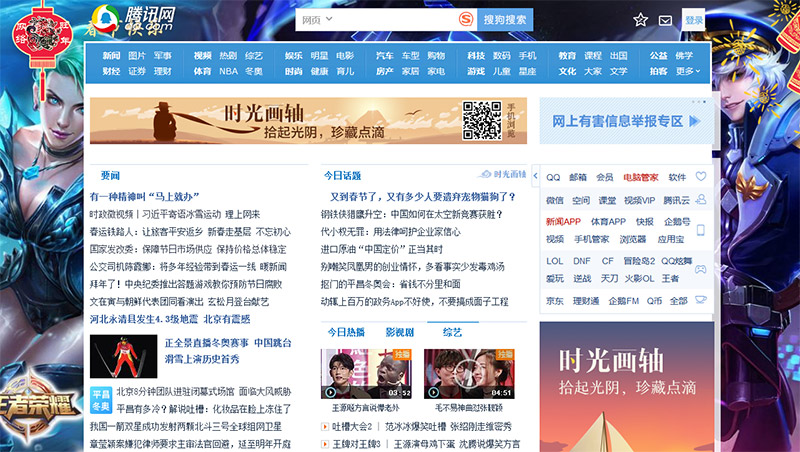Open the 微信 link in the side panel
Screen dimensions: 800x452
(555, 200)
